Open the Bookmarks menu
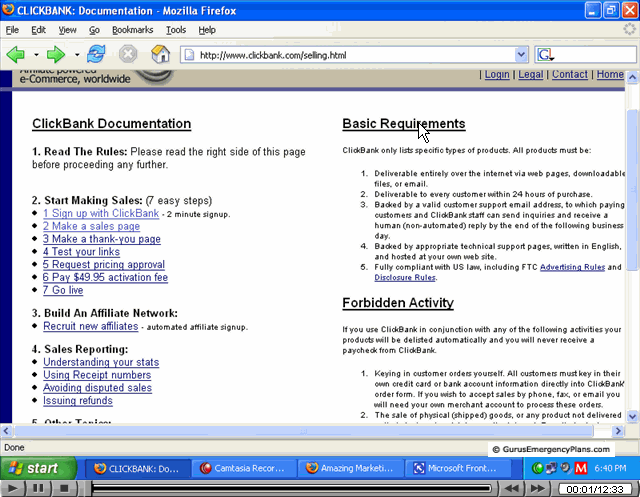The width and height of the screenshot is (640, 497). tap(133, 30)
